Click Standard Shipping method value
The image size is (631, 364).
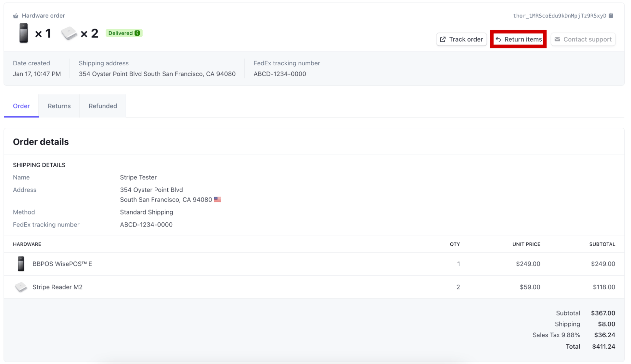(x=146, y=212)
